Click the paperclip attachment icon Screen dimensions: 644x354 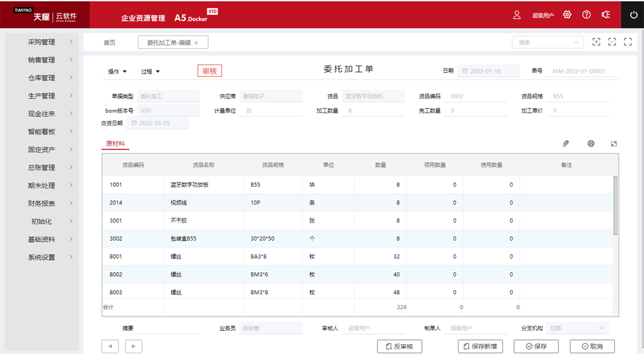point(565,144)
